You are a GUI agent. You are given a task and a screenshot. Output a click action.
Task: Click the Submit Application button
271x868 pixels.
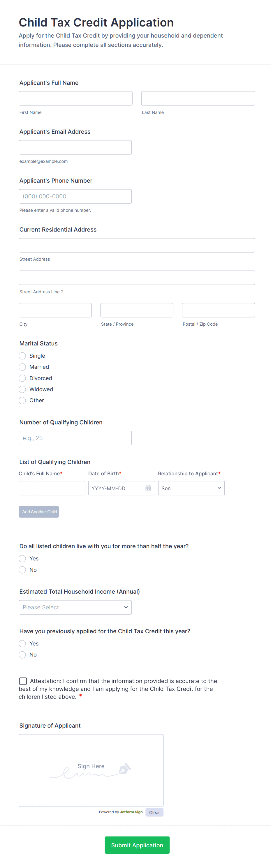click(x=137, y=845)
